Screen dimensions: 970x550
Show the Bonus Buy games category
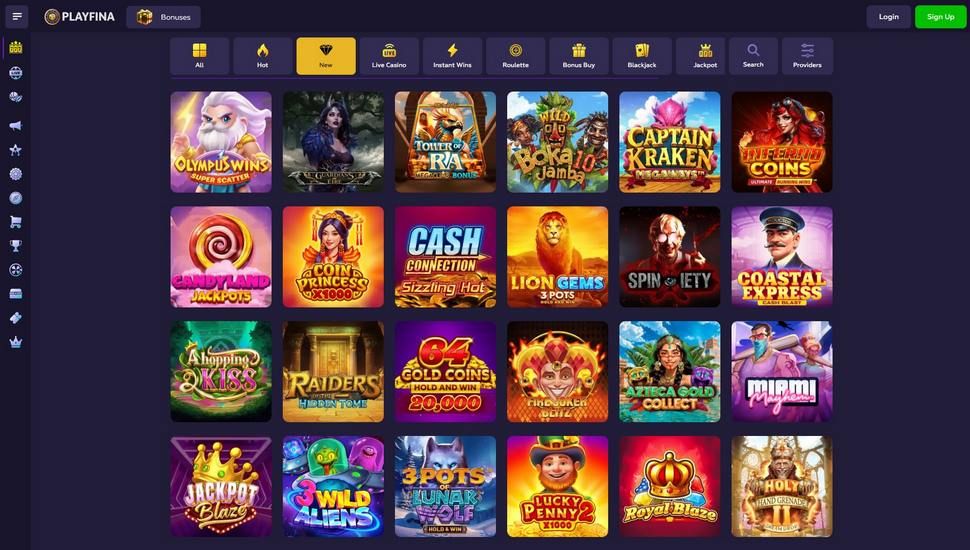578,56
